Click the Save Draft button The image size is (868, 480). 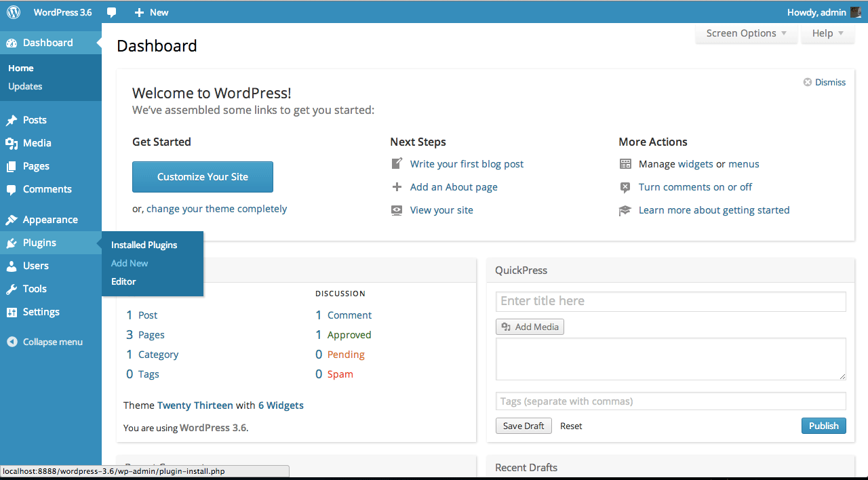click(524, 426)
